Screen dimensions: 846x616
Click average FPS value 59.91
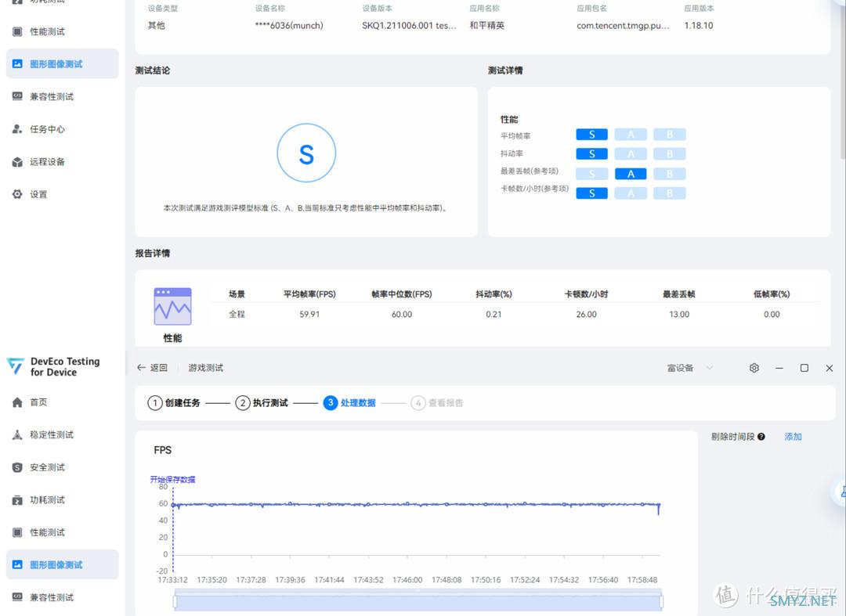tap(309, 314)
